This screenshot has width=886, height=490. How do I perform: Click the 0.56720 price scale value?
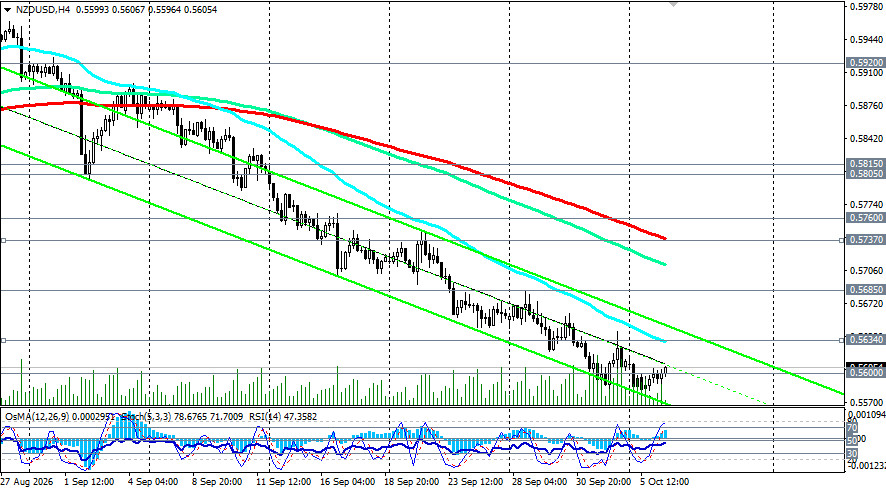[866, 304]
